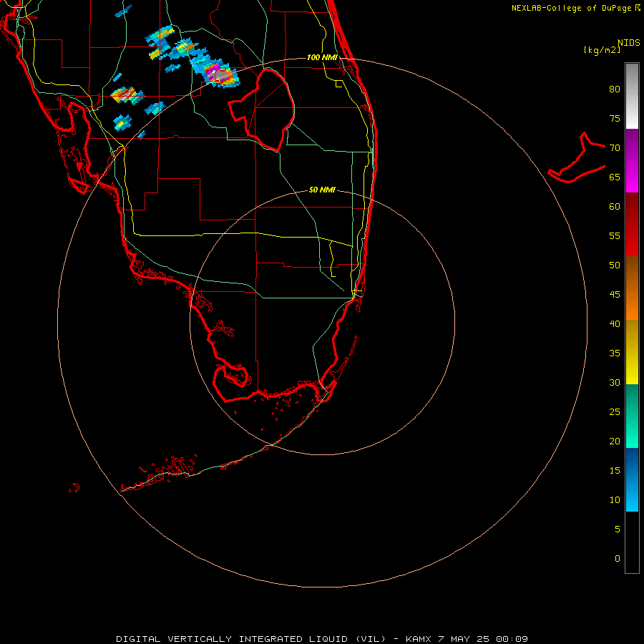Screen dimensions: 644x644
Task: Click the scale value 70 label
Action: tap(615, 148)
